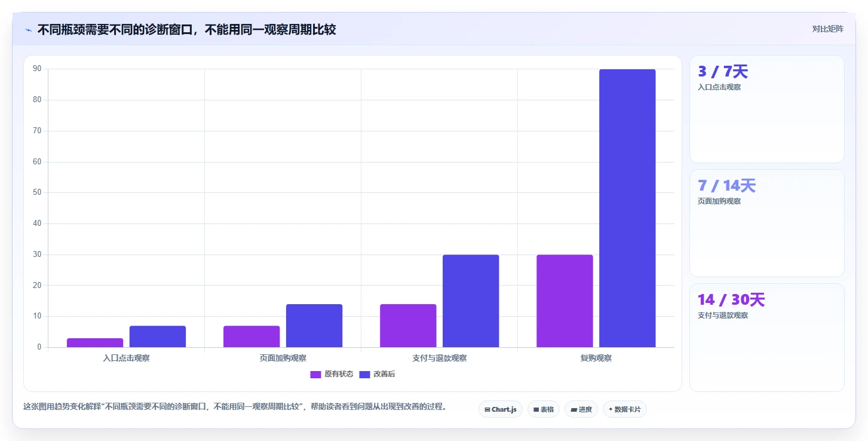Click the purple 原有状态 legend swatch
Screen dimensions: 868x441
pyautogui.click(x=315, y=375)
